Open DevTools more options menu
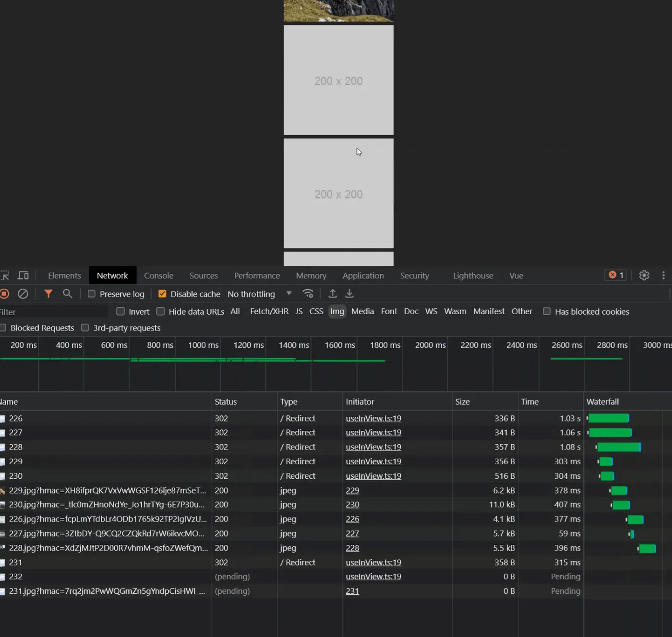The image size is (672, 637). pyautogui.click(x=663, y=275)
